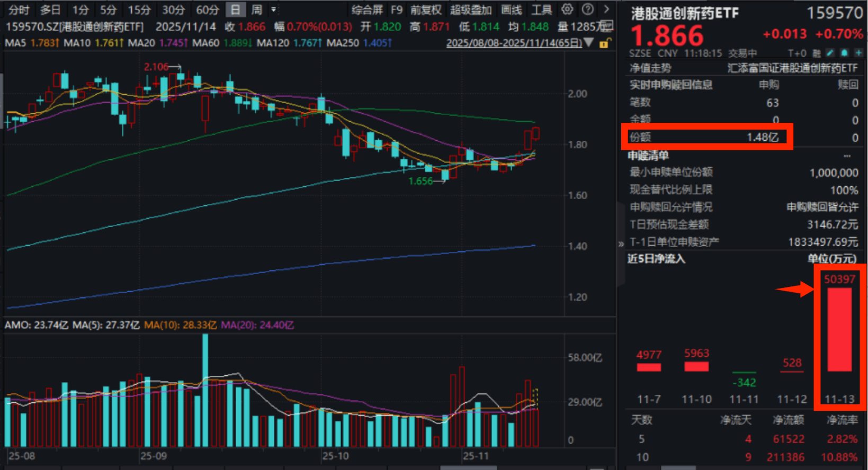Image resolution: width=868 pixels, height=470 pixels.
Task: Click the horizontal scrollbar below the chart
Action: [x=468, y=467]
